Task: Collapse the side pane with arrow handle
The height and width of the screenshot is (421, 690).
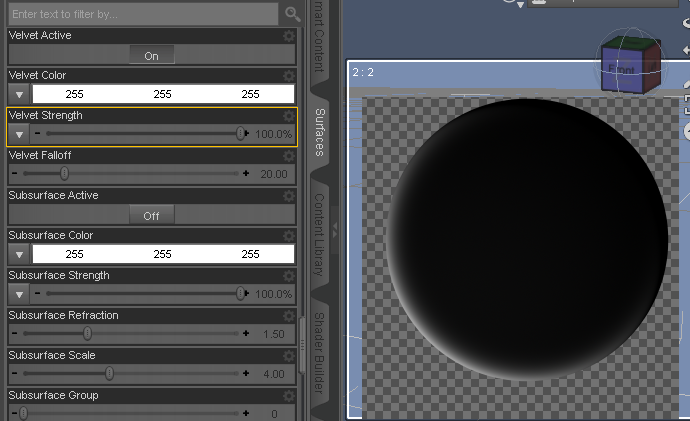Action: [x=335, y=230]
